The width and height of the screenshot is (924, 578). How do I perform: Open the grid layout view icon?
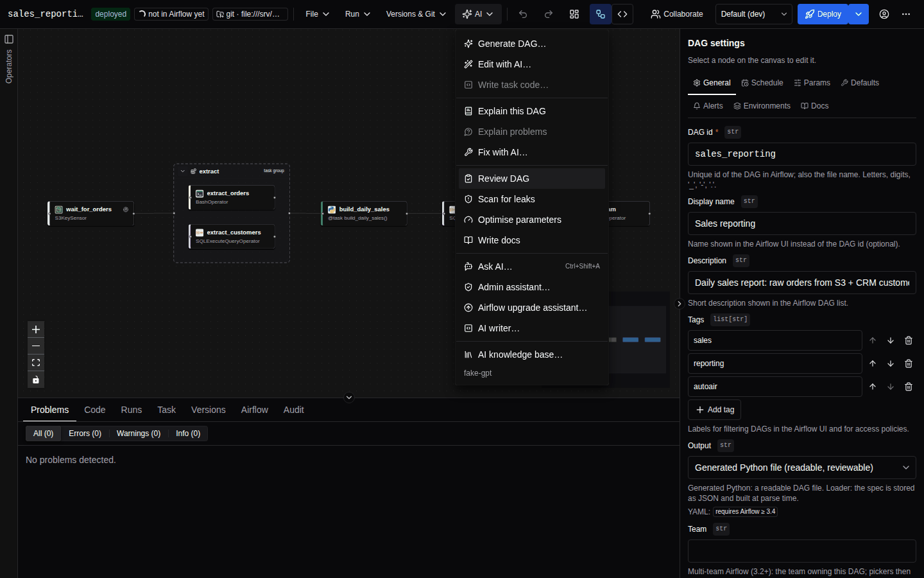(x=574, y=14)
